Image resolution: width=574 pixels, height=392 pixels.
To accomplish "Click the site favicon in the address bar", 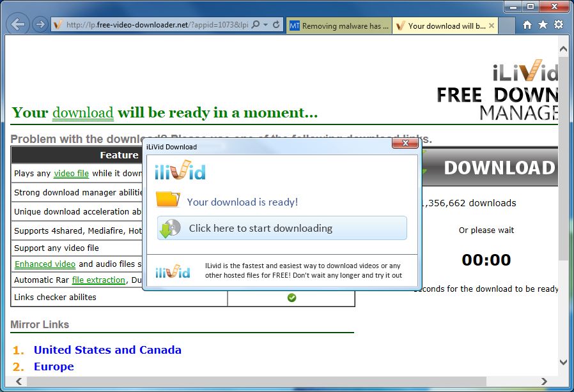I will pos(58,25).
